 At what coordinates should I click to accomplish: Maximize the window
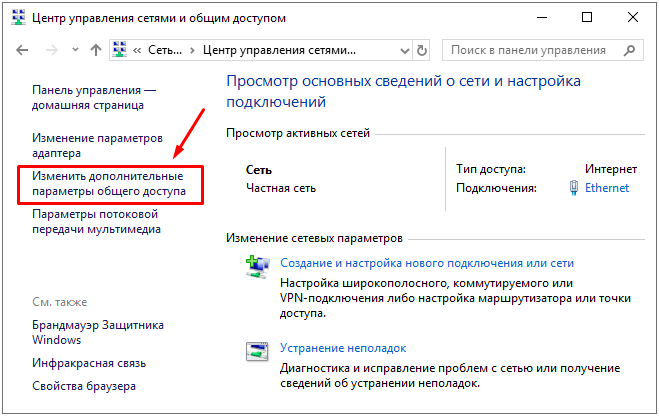(x=587, y=18)
